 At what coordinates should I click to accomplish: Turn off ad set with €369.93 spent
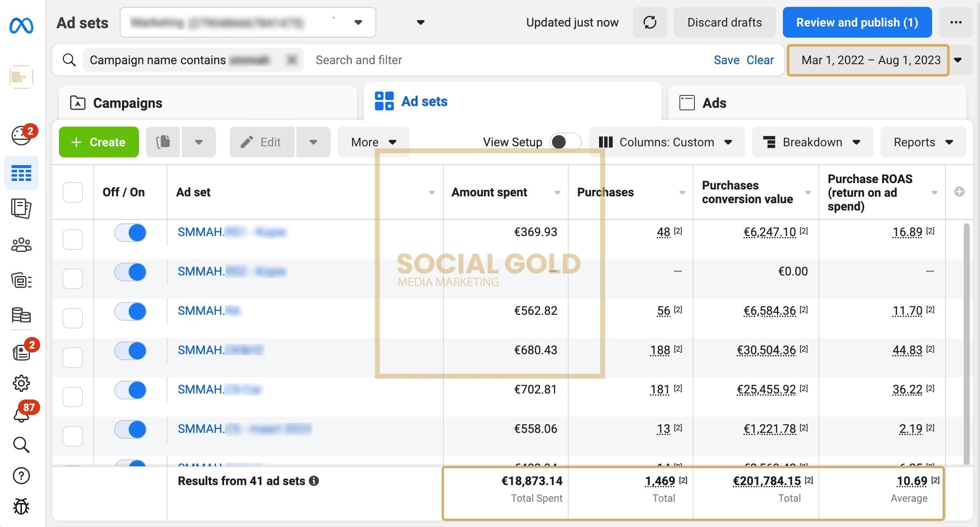(130, 233)
